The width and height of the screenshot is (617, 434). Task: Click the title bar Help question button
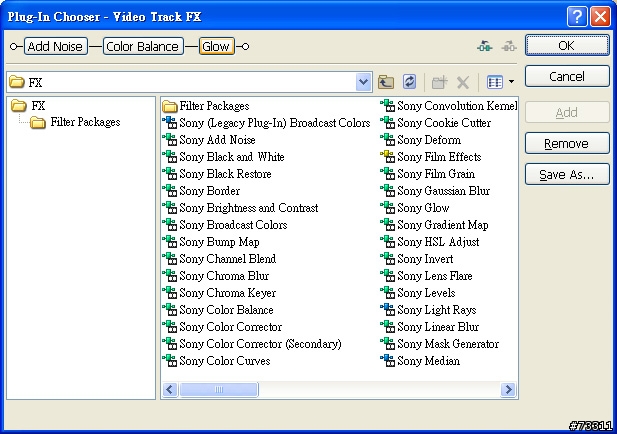point(577,17)
